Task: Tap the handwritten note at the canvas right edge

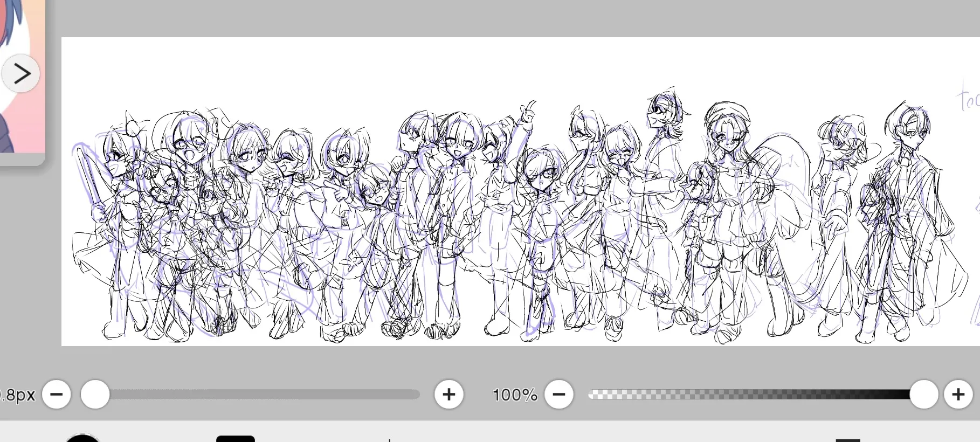Action: pos(969,97)
